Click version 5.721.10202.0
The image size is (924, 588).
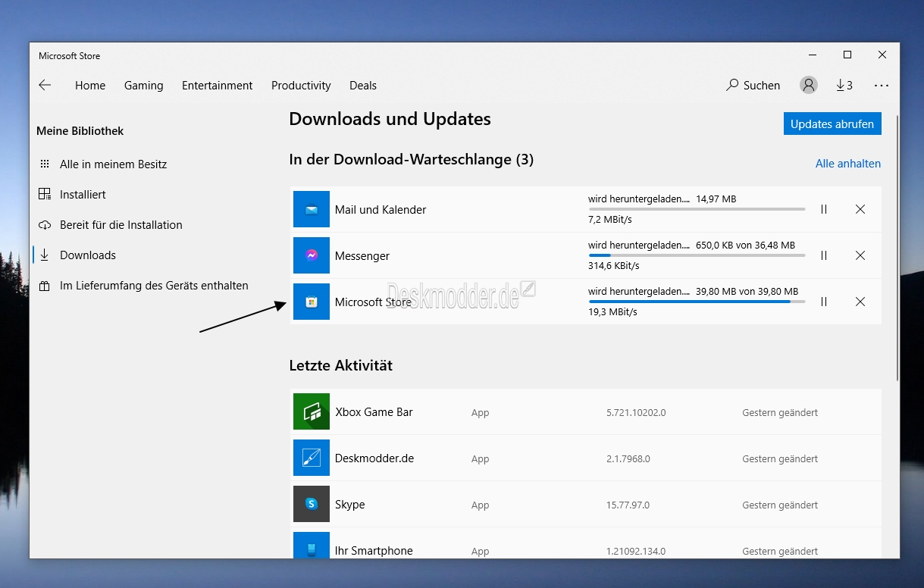636,413
